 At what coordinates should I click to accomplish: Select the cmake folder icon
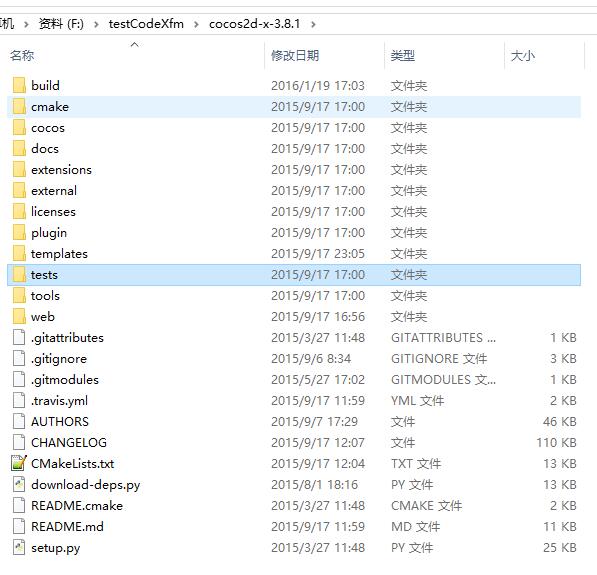point(19,107)
